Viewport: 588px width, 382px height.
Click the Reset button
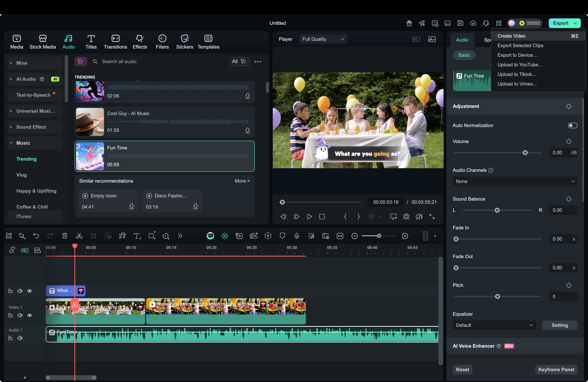(x=462, y=369)
